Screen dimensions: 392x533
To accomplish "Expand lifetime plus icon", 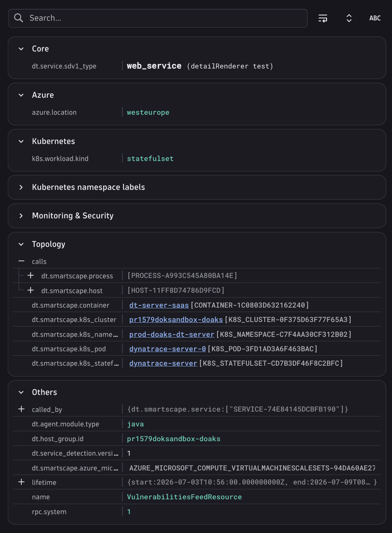I will coord(21,482).
